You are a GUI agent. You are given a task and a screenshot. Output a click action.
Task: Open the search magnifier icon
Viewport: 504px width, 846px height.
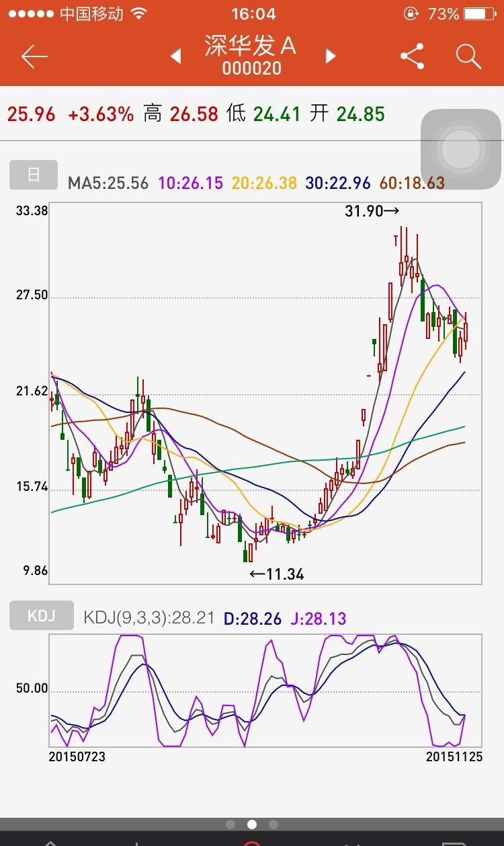468,56
